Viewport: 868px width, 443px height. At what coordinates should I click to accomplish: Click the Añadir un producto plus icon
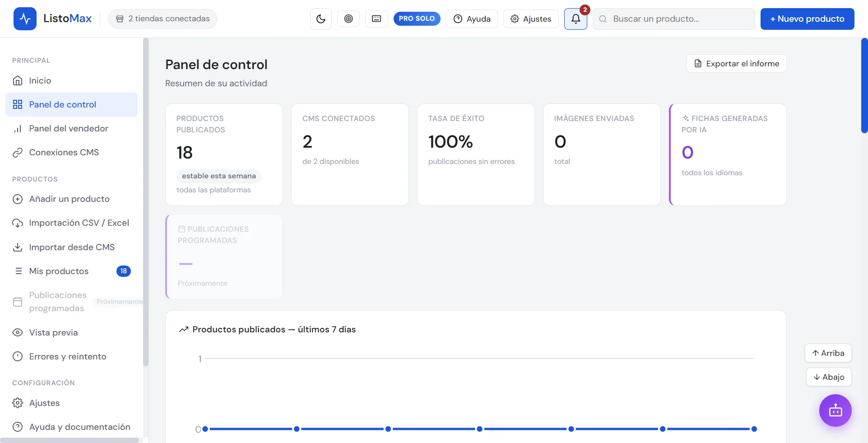pos(18,199)
